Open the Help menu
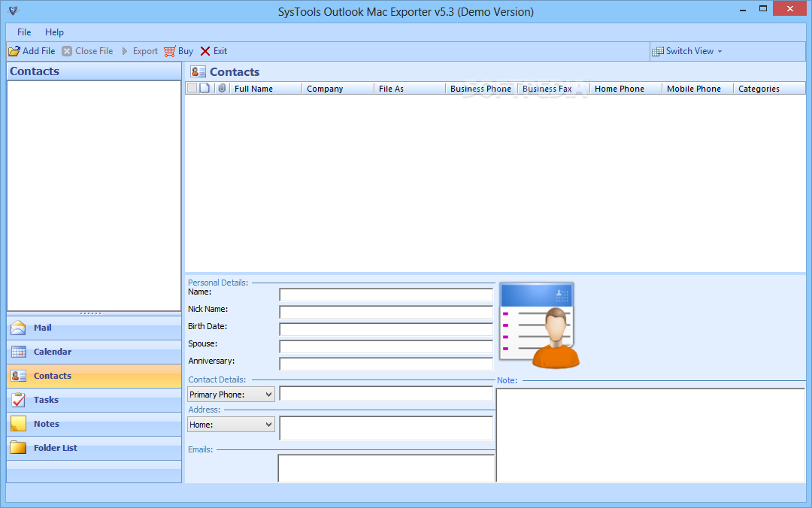The height and width of the screenshot is (508, 812). pyautogui.click(x=54, y=32)
